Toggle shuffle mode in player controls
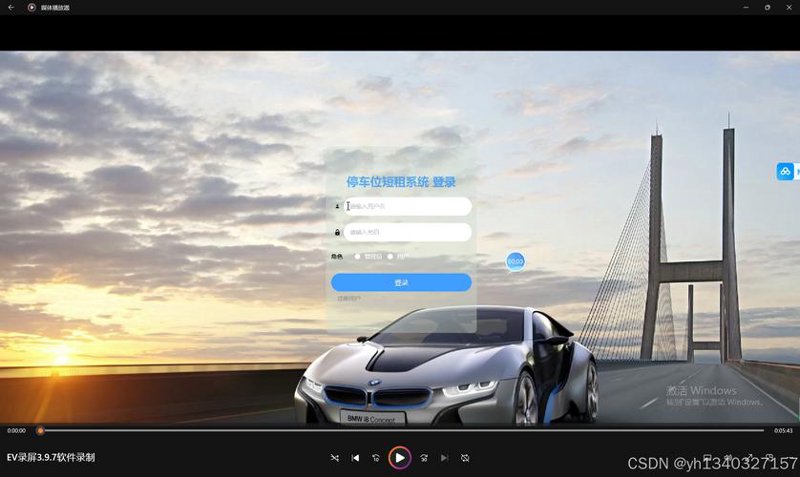 tap(335, 458)
